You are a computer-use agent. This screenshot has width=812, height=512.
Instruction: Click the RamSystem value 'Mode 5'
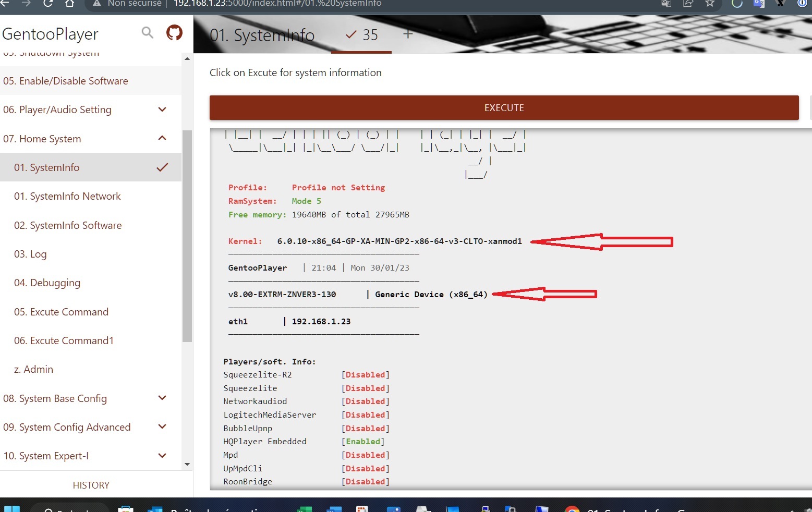tap(307, 201)
